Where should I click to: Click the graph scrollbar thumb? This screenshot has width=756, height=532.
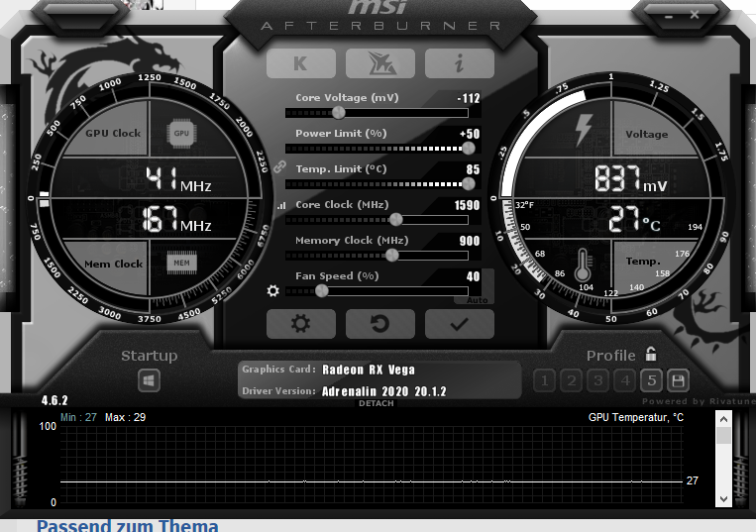click(x=723, y=435)
